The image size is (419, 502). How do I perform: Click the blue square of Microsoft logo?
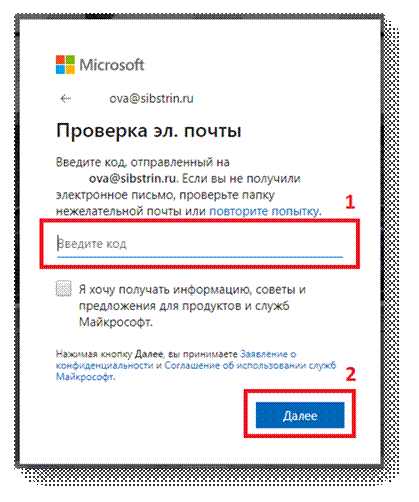coord(60,69)
